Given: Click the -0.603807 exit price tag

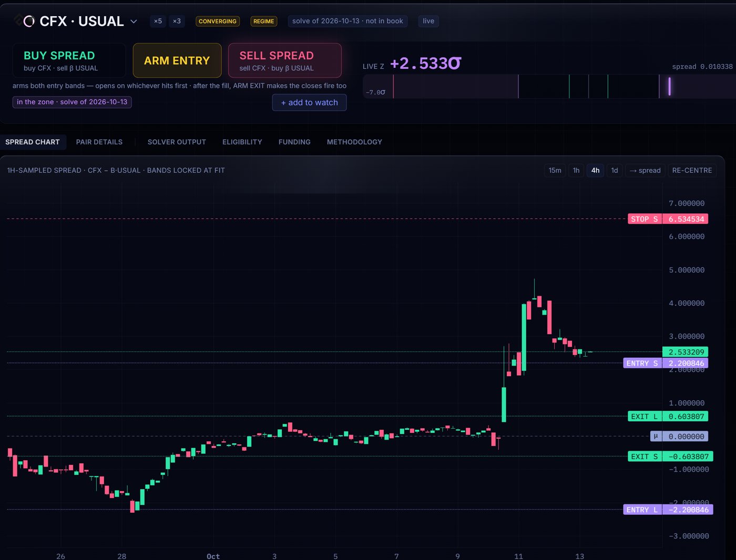Looking at the screenshot, I should point(688,457).
